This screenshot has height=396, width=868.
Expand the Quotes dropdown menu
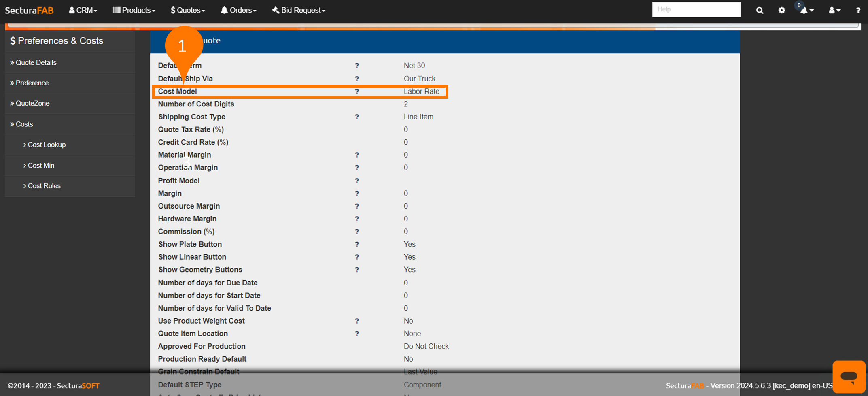pos(188,10)
